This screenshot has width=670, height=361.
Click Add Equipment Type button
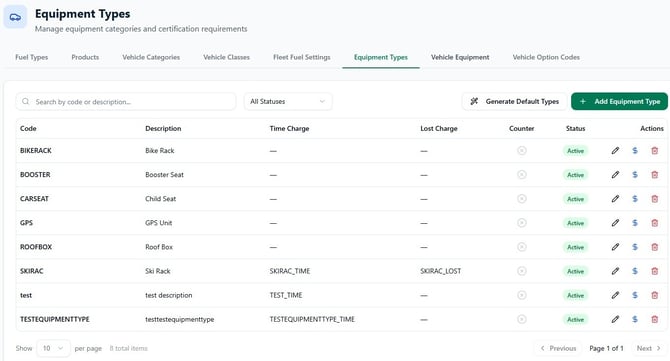619,102
